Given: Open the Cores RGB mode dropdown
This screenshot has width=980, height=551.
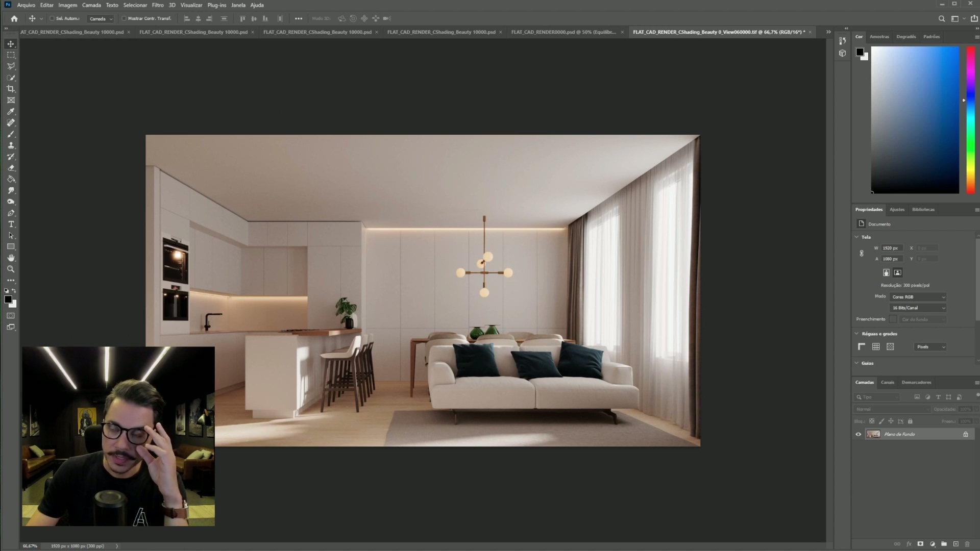Looking at the screenshot, I should click(918, 297).
